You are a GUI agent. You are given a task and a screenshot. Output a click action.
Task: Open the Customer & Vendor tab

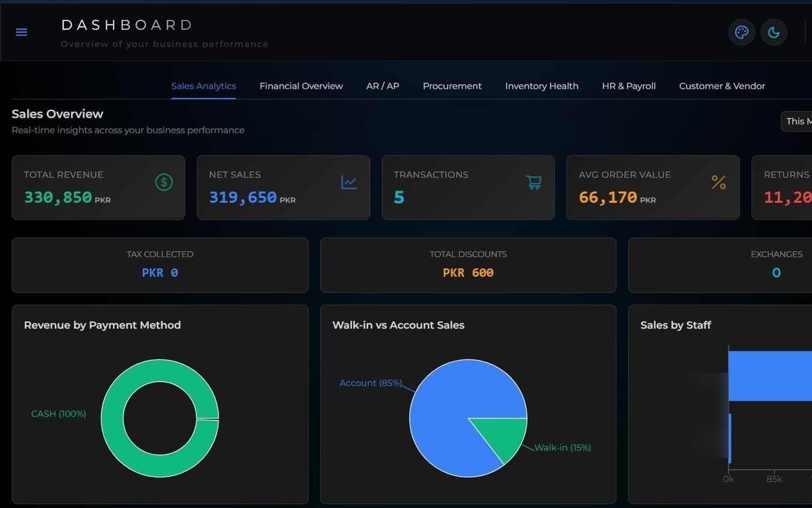tap(722, 86)
